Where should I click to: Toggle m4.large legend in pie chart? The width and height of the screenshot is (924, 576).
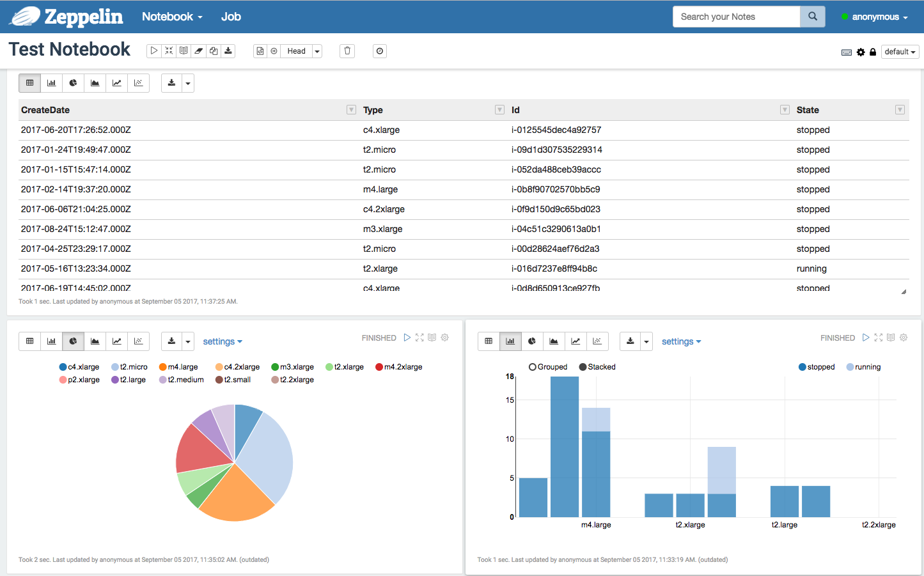click(x=178, y=367)
